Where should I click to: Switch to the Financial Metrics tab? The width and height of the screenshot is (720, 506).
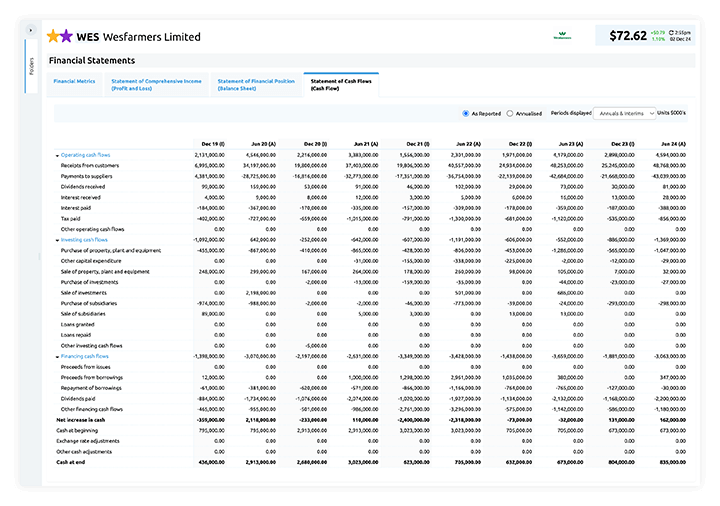pyautogui.click(x=74, y=81)
